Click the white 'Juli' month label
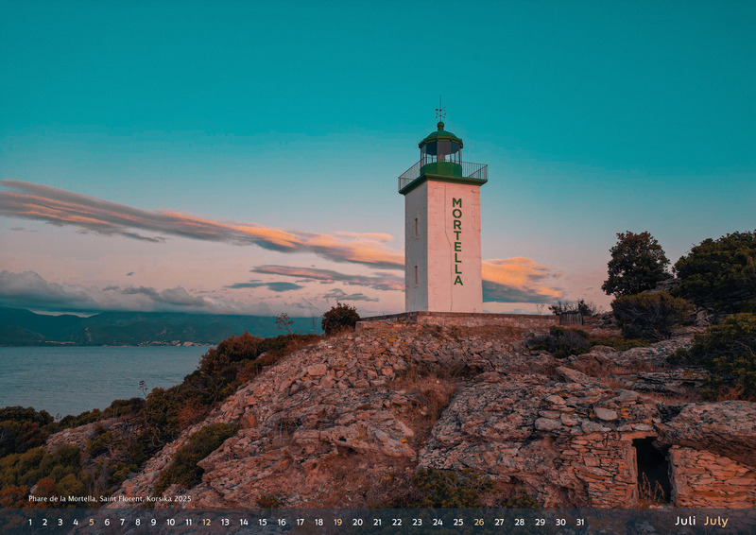The height and width of the screenshot is (535, 756). pyautogui.click(x=685, y=521)
